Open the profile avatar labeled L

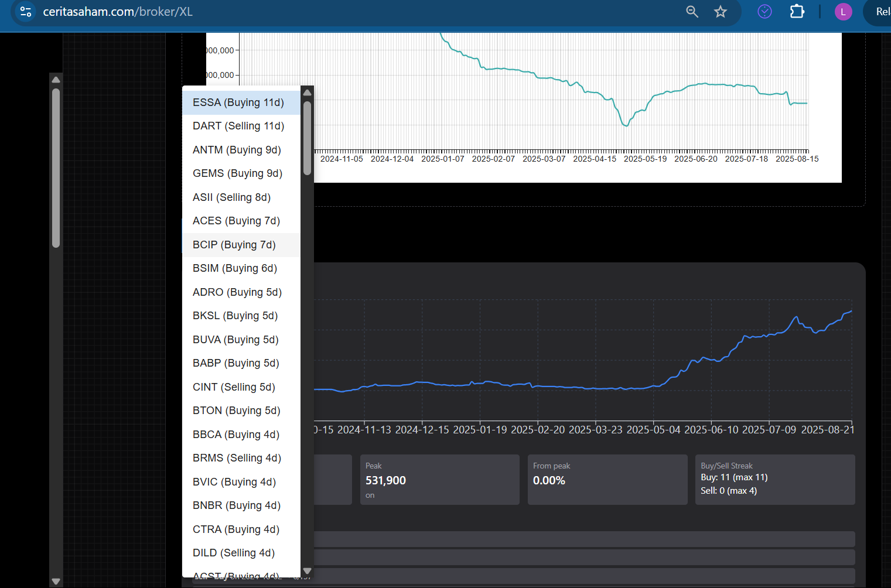point(843,12)
